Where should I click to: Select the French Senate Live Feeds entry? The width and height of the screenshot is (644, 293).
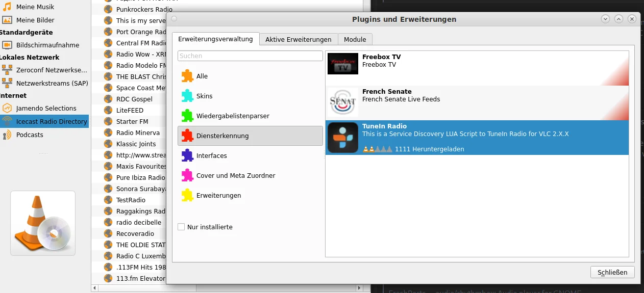click(477, 103)
